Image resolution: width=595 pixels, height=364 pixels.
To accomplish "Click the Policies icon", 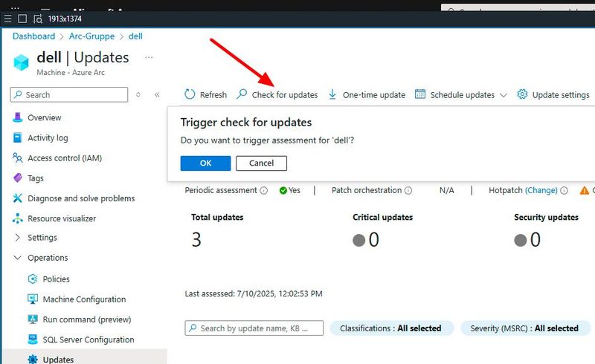I will point(33,279).
